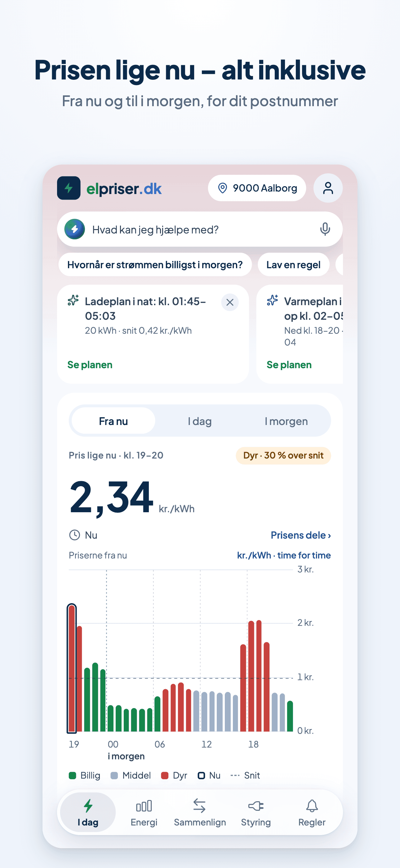Screen dimensions: 400x868
Task: Click the map pin icon in location pill
Action: click(222, 188)
